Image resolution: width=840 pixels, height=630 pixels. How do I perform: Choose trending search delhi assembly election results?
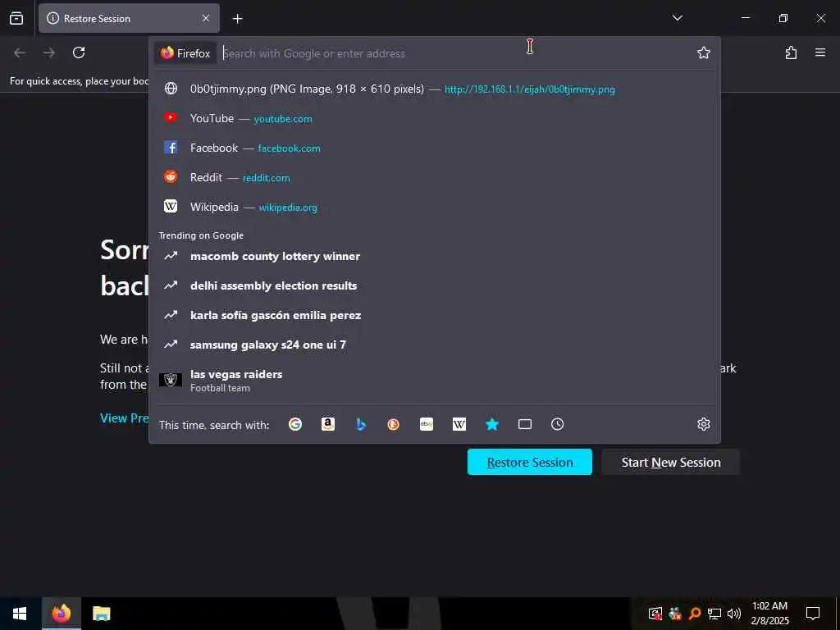(435, 285)
